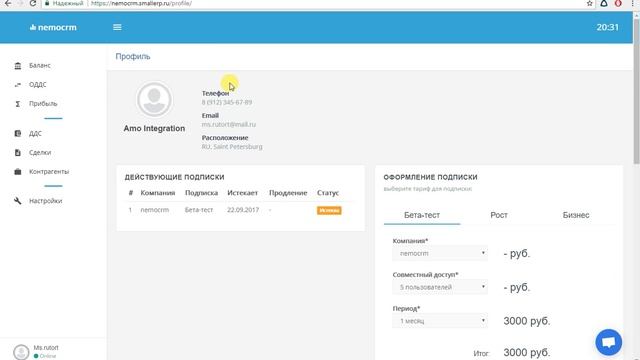This screenshot has width=640, height=360.
Task: Select the Бизнес tariff tab
Action: 576,215
